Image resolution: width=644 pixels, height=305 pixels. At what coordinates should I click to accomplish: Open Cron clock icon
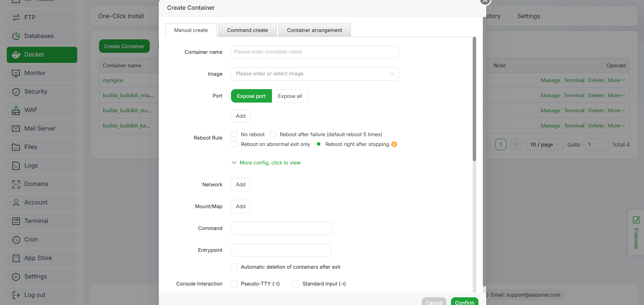pos(16,239)
